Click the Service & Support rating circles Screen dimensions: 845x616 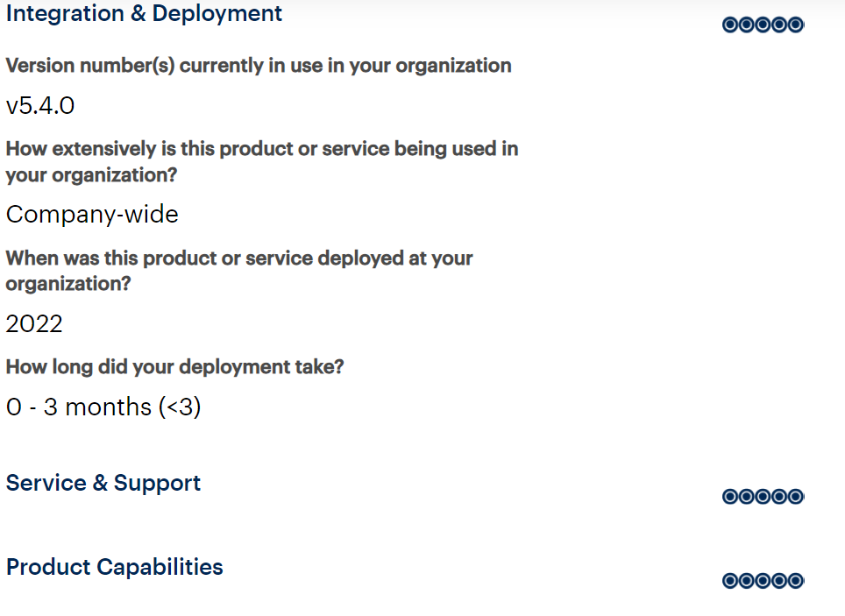[x=763, y=496]
